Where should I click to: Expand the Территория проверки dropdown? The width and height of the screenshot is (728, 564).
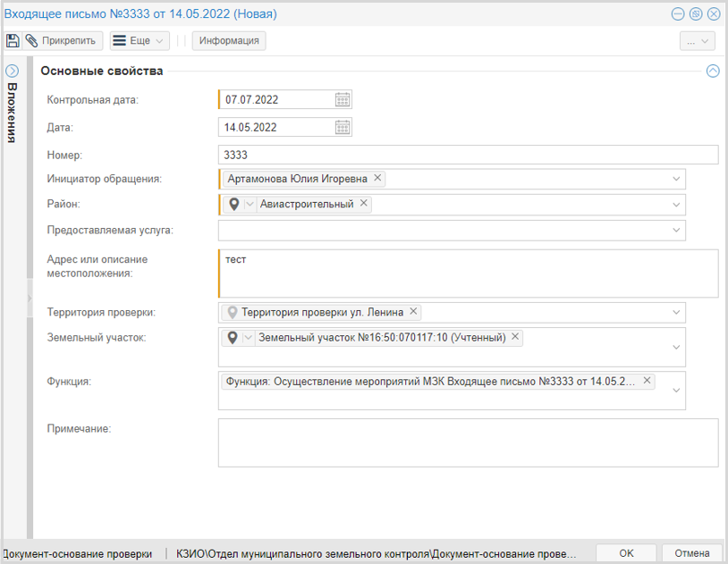676,313
